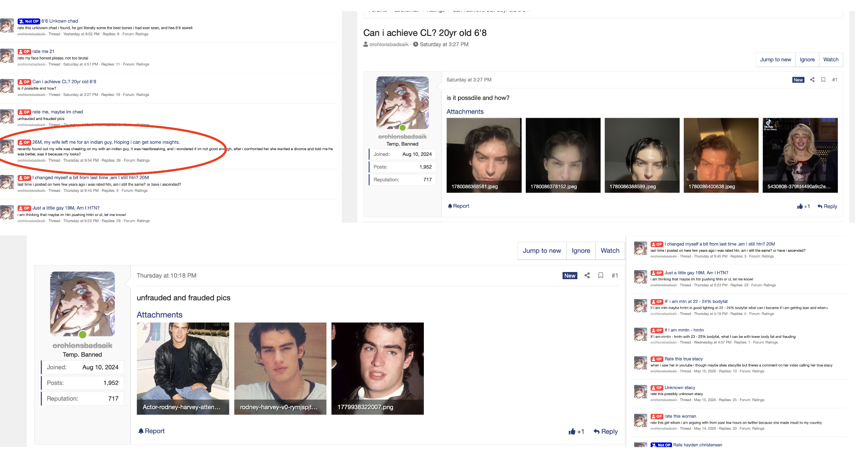Open attachment 1779938322007.png
The height and width of the screenshot is (453, 868).
(378, 369)
